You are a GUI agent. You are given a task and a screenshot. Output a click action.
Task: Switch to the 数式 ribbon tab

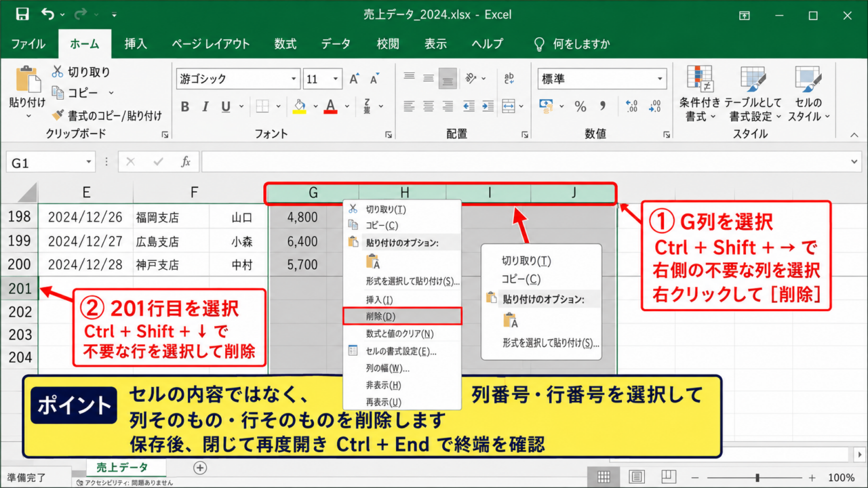click(x=285, y=44)
